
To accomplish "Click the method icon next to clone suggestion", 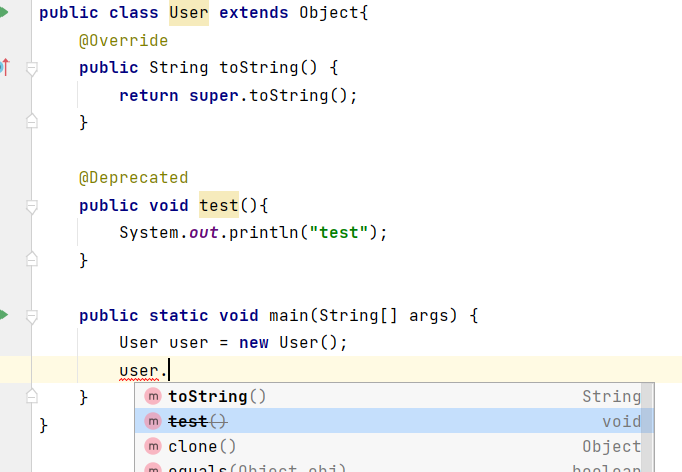I will click(152, 446).
